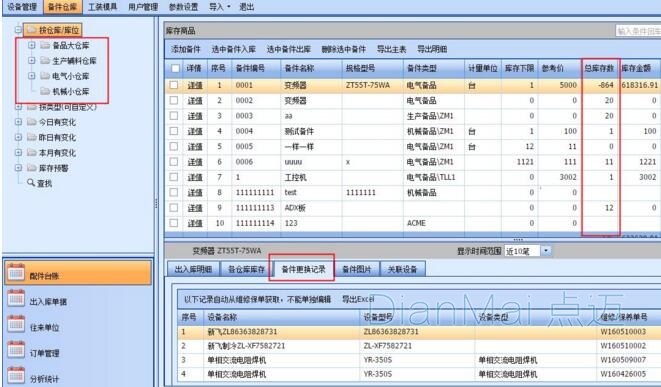Expand the 生产辅料仓库 tree node
661x387 pixels.
point(32,61)
